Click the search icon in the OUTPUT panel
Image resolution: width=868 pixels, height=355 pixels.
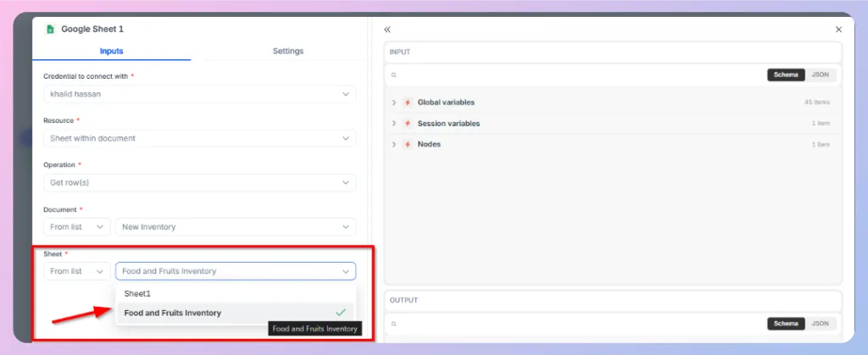pyautogui.click(x=394, y=324)
